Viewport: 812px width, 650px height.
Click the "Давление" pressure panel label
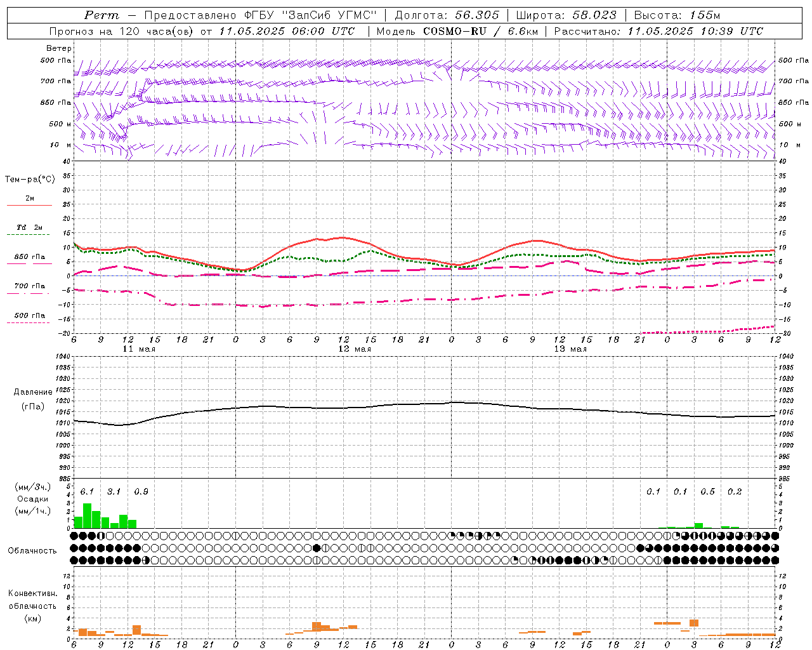click(x=33, y=392)
